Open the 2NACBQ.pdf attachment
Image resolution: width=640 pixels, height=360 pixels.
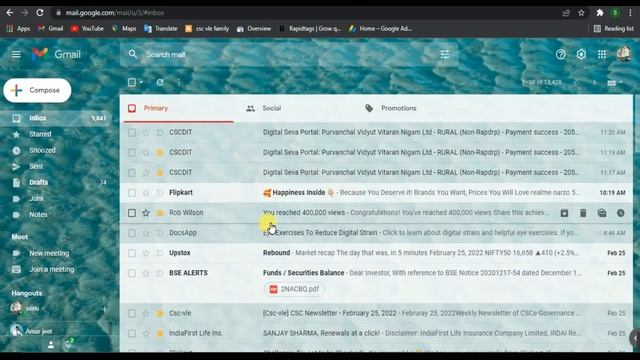pos(294,289)
